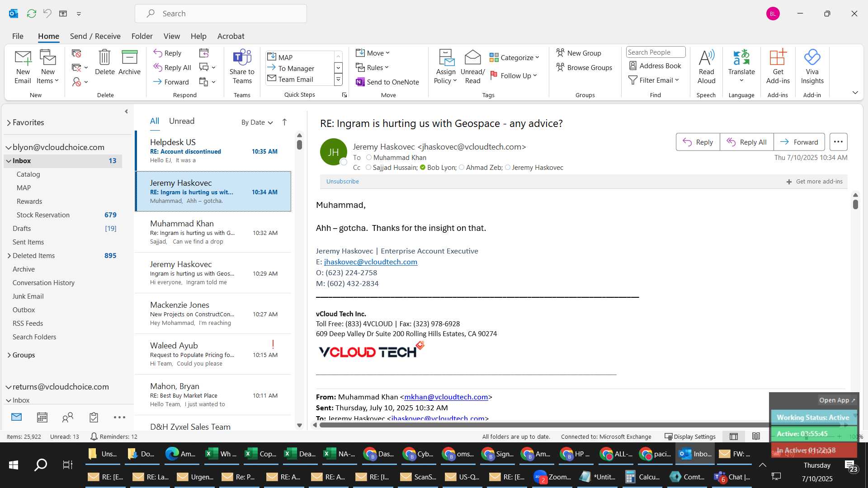
Task: Expand the Favorites section
Action: click(x=9, y=122)
